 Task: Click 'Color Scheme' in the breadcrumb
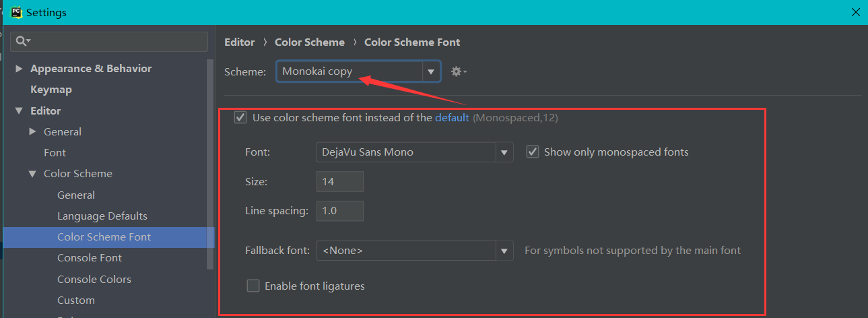310,42
